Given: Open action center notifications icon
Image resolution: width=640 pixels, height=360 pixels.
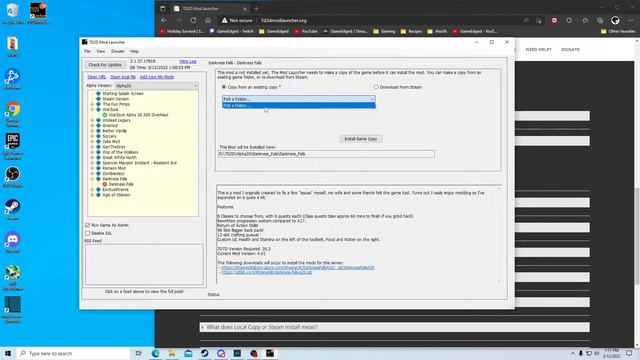Looking at the screenshot, I should [x=629, y=353].
